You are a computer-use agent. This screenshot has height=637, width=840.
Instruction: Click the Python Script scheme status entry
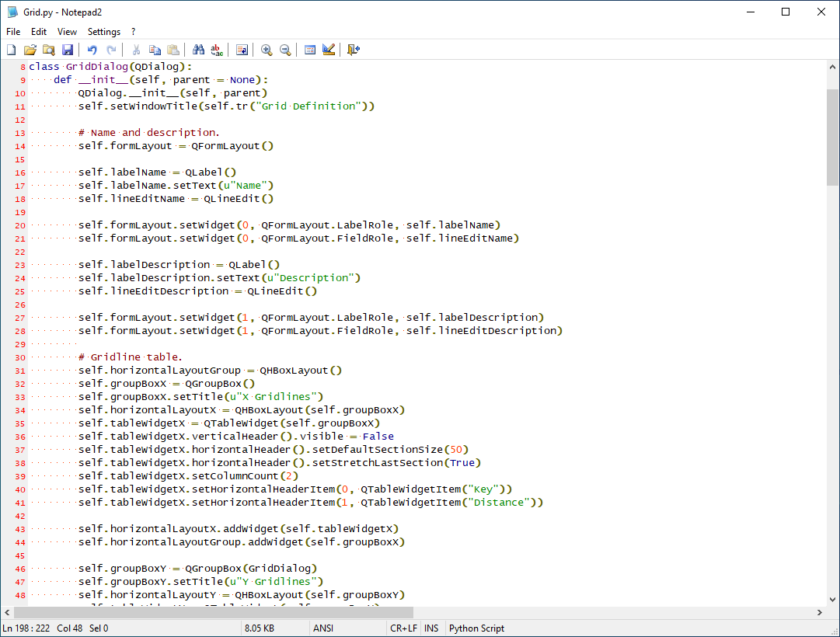[476, 628]
